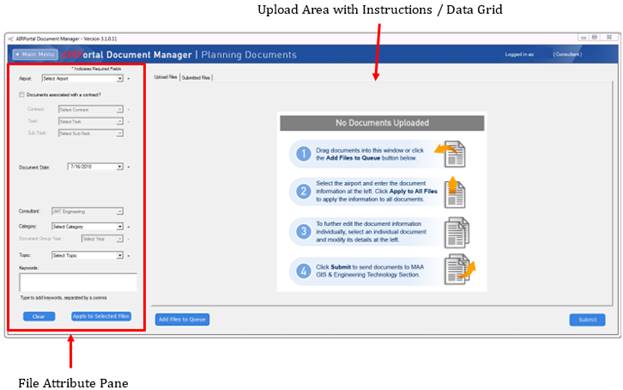This screenshot has width=623, height=390.
Task: Click the 'Select the airport' instruction text
Action: click(377, 191)
